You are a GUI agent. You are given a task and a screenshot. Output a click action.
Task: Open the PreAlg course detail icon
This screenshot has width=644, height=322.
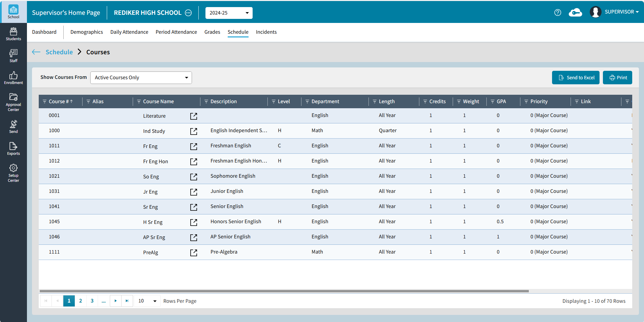pos(194,253)
